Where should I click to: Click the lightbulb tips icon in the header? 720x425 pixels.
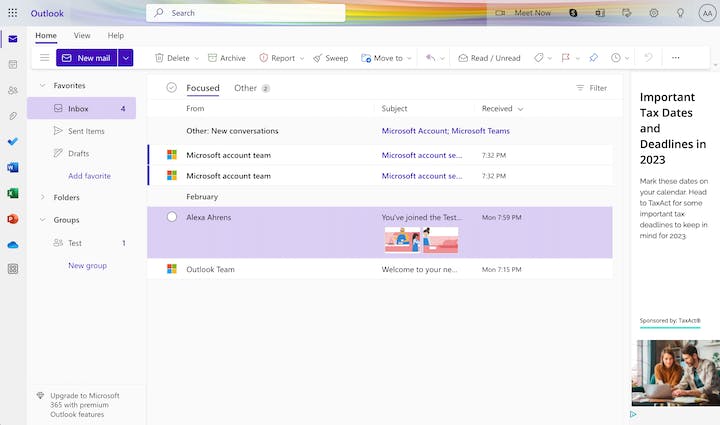pos(681,13)
